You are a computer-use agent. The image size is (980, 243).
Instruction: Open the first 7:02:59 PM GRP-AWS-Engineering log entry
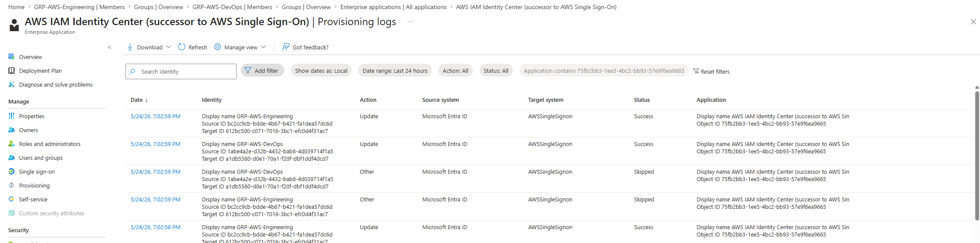coord(155,116)
